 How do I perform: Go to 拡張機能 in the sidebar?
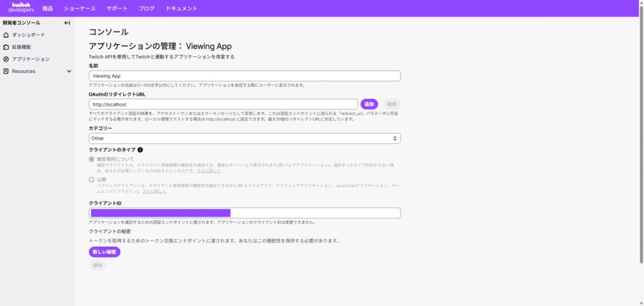pyautogui.click(x=21, y=47)
